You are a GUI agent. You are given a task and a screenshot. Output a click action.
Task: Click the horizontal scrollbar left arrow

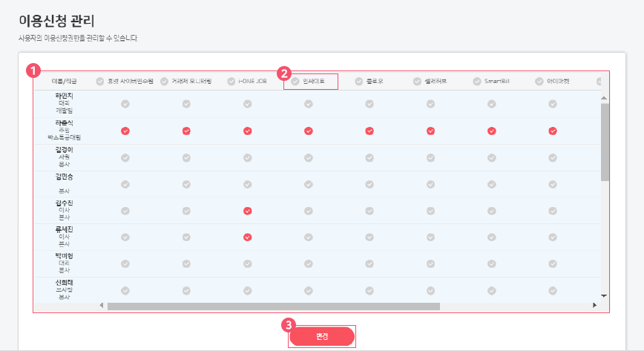pos(102,306)
